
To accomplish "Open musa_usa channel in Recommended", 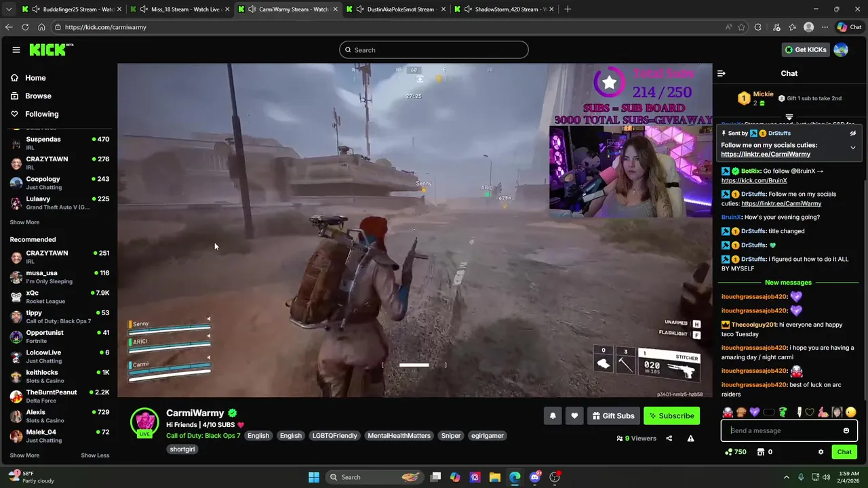I will click(60, 277).
